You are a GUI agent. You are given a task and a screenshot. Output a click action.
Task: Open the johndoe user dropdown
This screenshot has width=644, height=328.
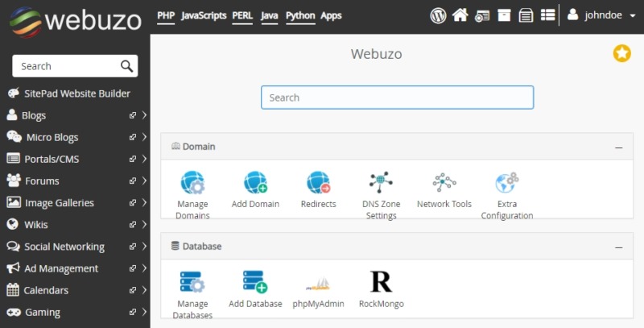point(597,15)
